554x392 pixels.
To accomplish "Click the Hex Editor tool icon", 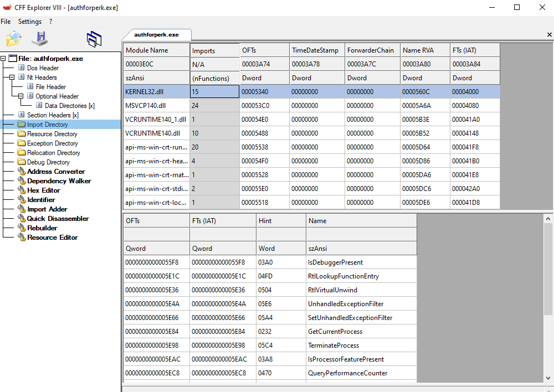I will pyautogui.click(x=22, y=190).
